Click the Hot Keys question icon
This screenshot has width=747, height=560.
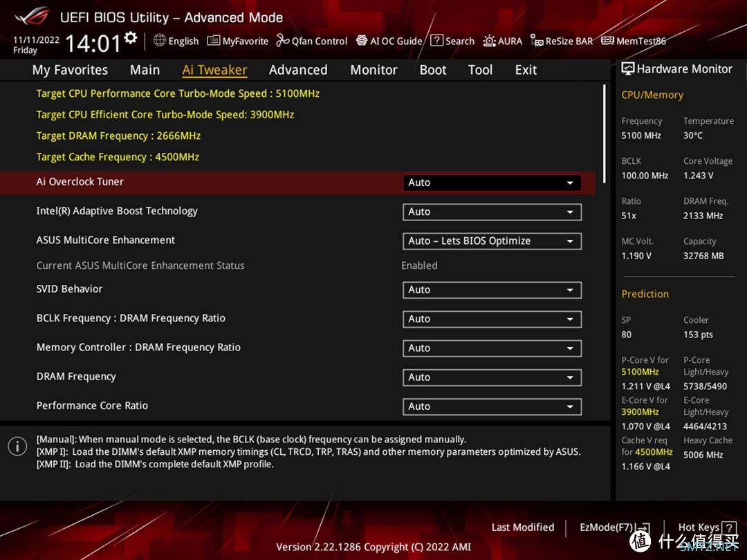pyautogui.click(x=729, y=528)
